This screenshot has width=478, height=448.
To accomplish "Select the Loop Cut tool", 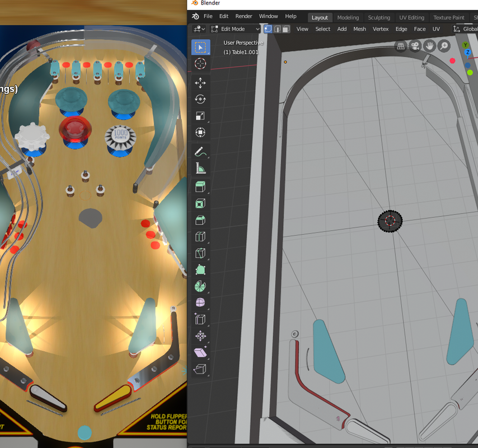I will [200, 236].
